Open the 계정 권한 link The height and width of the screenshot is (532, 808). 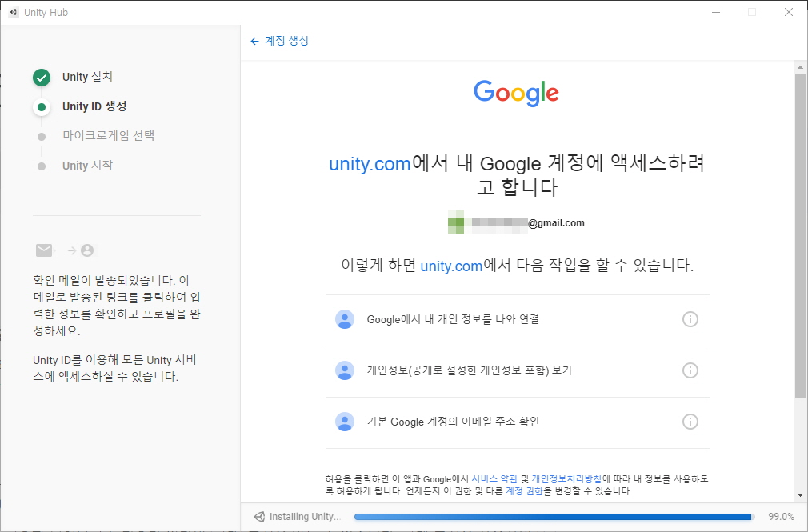click(x=524, y=491)
